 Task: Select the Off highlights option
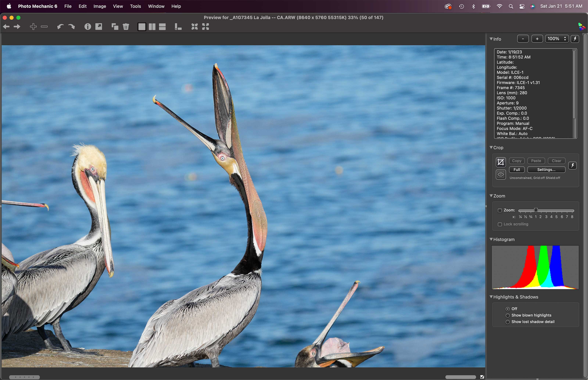click(x=508, y=309)
